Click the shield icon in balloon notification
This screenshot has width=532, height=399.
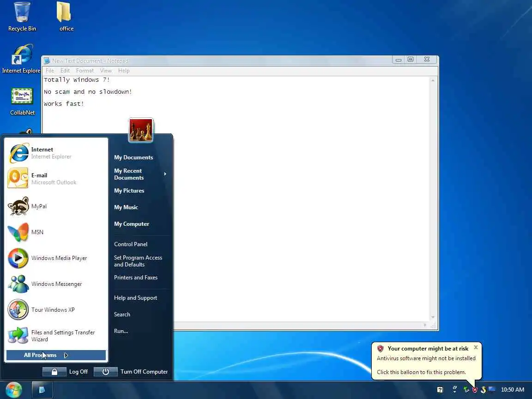(x=381, y=349)
